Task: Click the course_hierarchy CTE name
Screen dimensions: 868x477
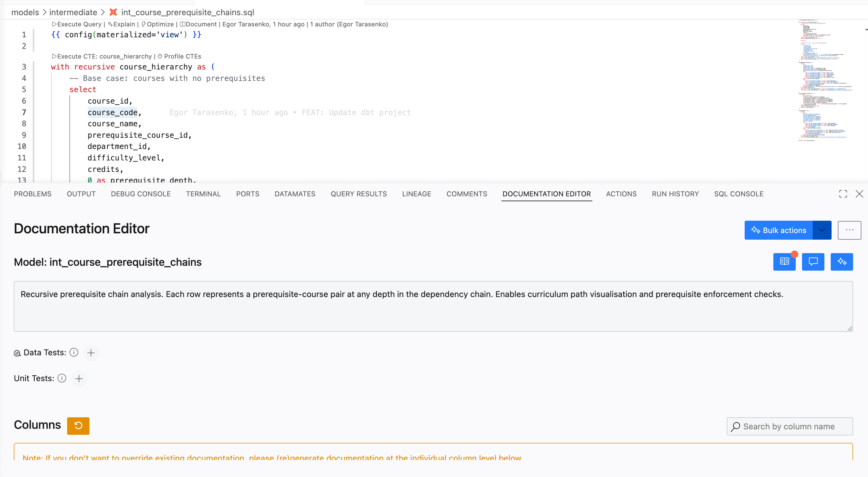Action: pos(156,67)
